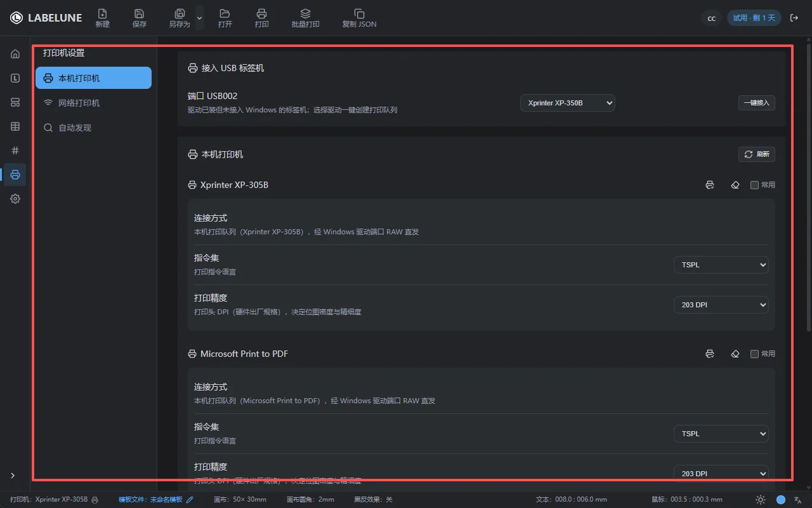Select the 本机打印机 tab
812x508 pixels.
click(x=93, y=78)
